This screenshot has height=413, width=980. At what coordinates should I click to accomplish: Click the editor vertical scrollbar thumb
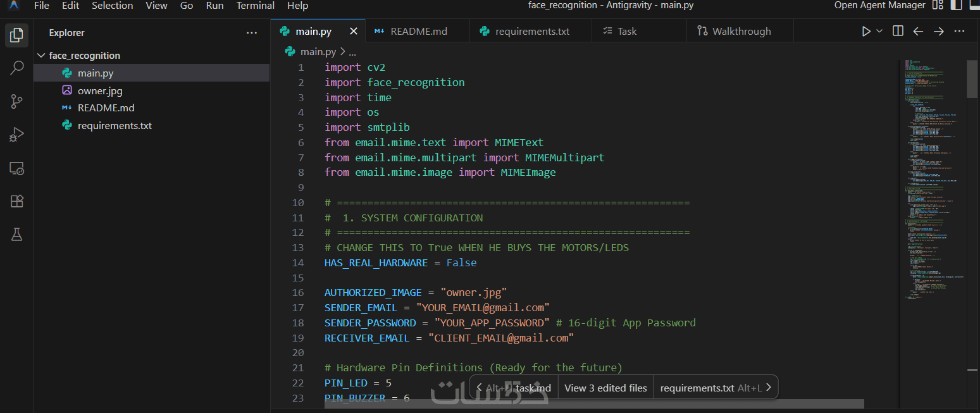pos(972,79)
